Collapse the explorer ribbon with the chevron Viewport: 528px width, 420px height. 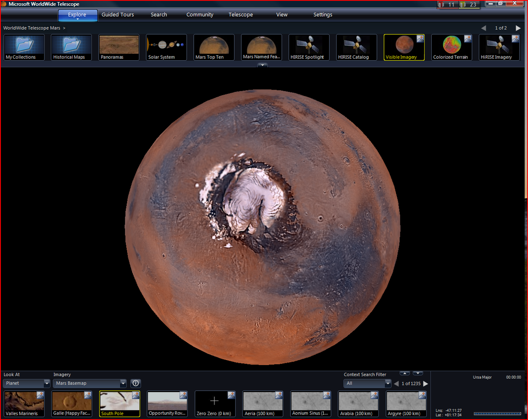coord(263,65)
